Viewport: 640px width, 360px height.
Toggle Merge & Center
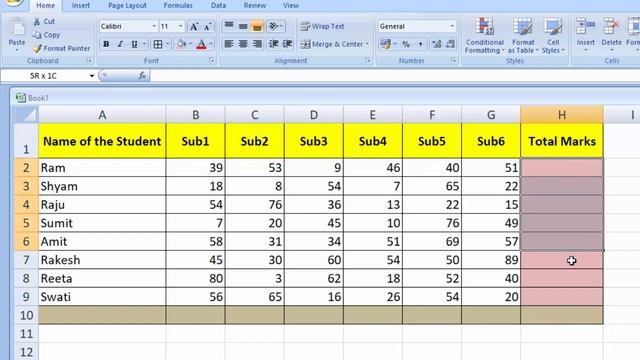(331, 44)
